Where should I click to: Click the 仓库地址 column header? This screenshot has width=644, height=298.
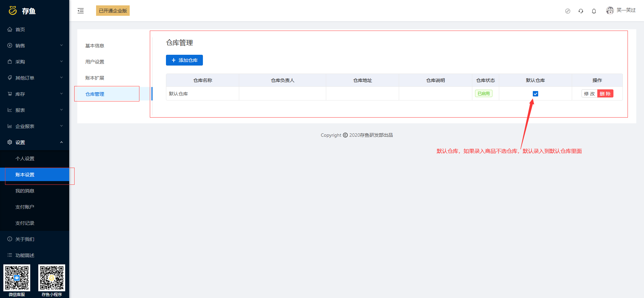(362, 80)
